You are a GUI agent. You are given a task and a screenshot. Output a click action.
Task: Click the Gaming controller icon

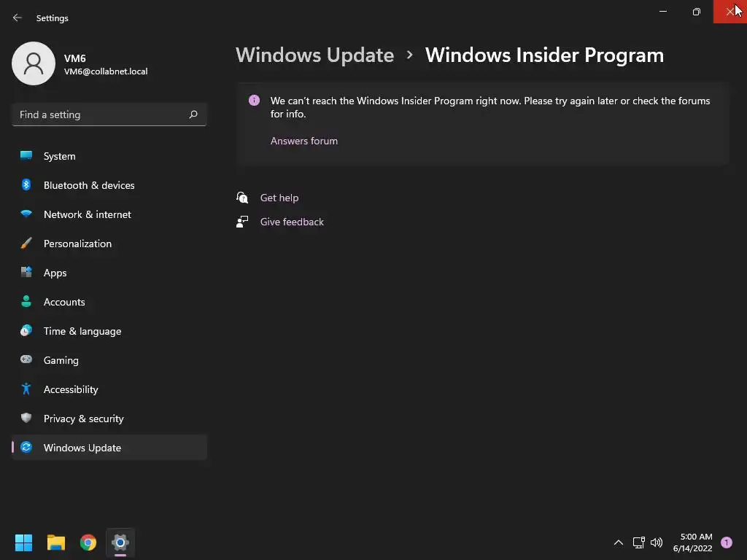coord(26,359)
